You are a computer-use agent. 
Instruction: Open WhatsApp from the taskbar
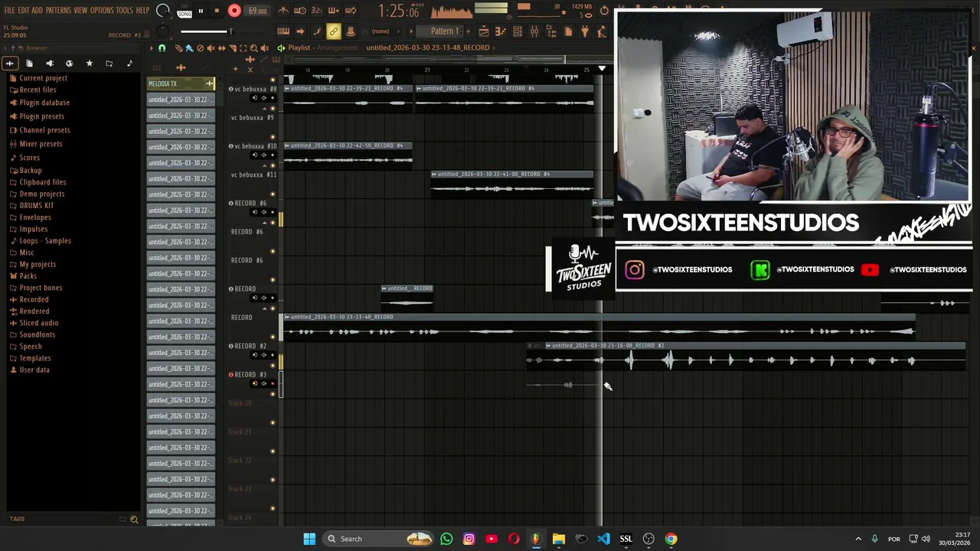coord(446,539)
